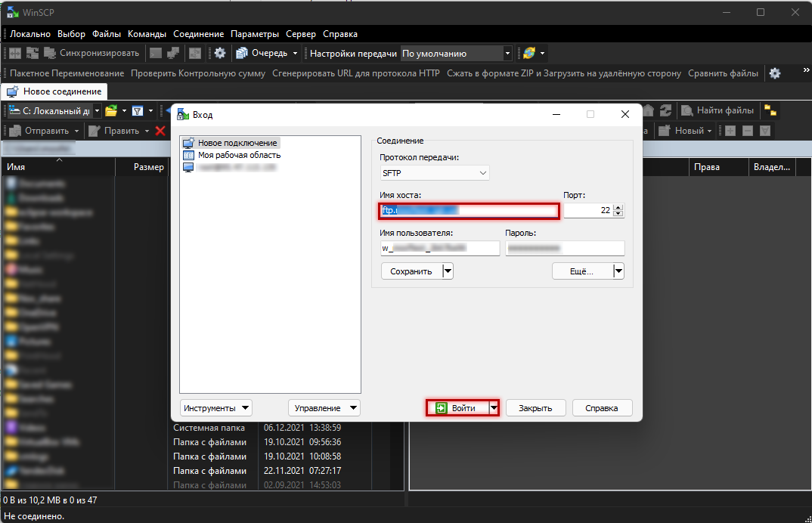
Task: Click the Сохранить button
Action: pos(411,271)
